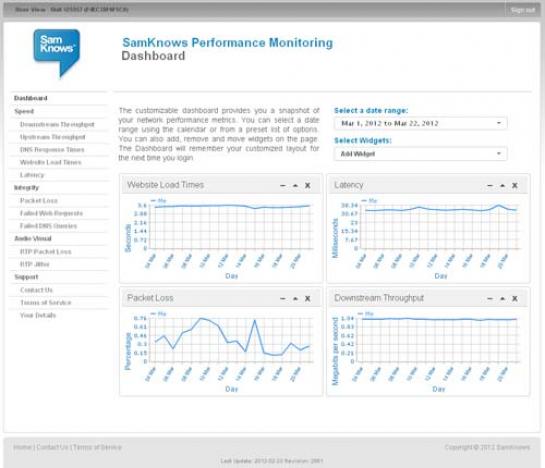Screen dimensions: 545x468
Task: Click the Latency widget title
Action: click(349, 185)
